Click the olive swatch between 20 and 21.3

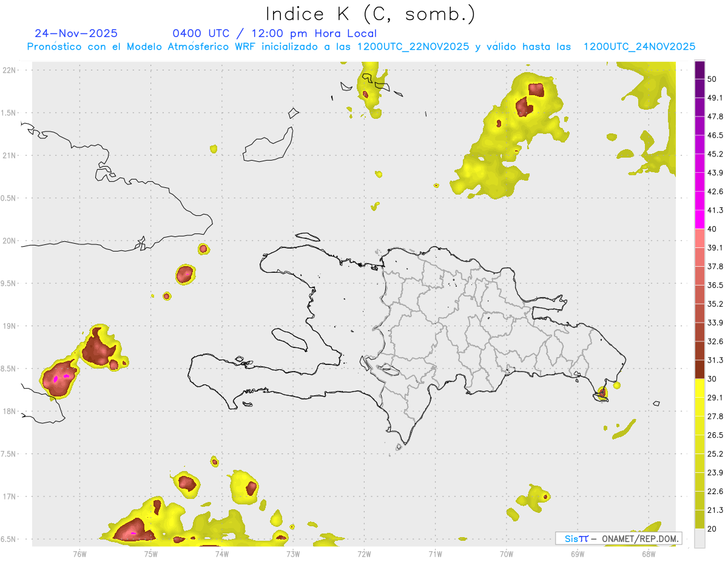tap(700, 520)
